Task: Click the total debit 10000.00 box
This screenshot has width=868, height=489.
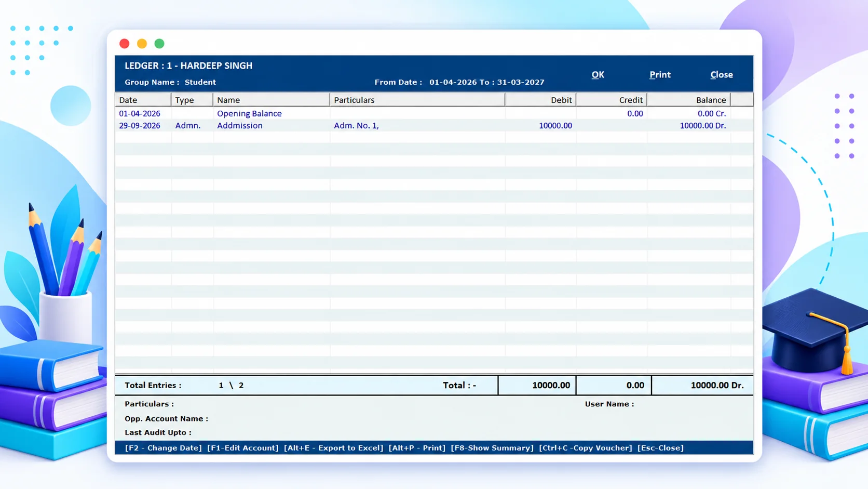Action: [x=537, y=385]
